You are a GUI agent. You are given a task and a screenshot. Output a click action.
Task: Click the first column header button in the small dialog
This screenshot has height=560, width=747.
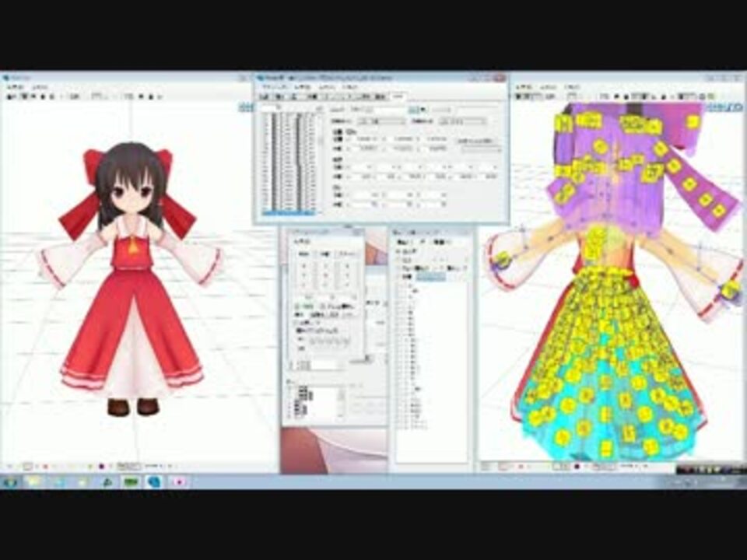tap(304, 254)
